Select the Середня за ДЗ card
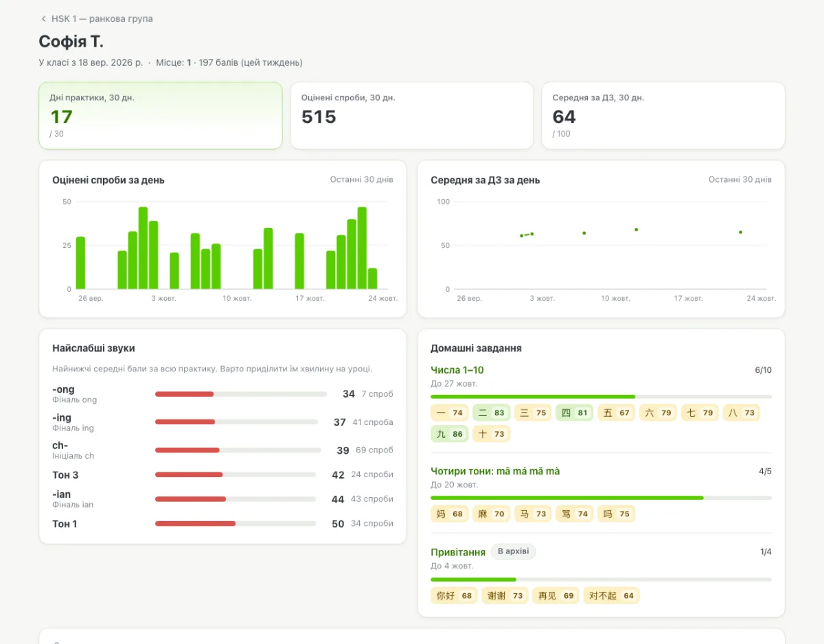The width and height of the screenshot is (824, 644). click(663, 115)
